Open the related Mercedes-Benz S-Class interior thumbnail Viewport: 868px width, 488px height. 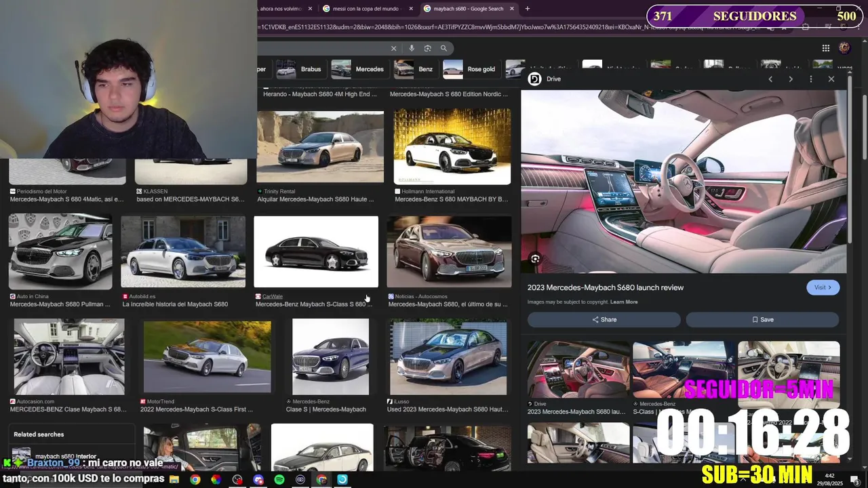[684, 369]
